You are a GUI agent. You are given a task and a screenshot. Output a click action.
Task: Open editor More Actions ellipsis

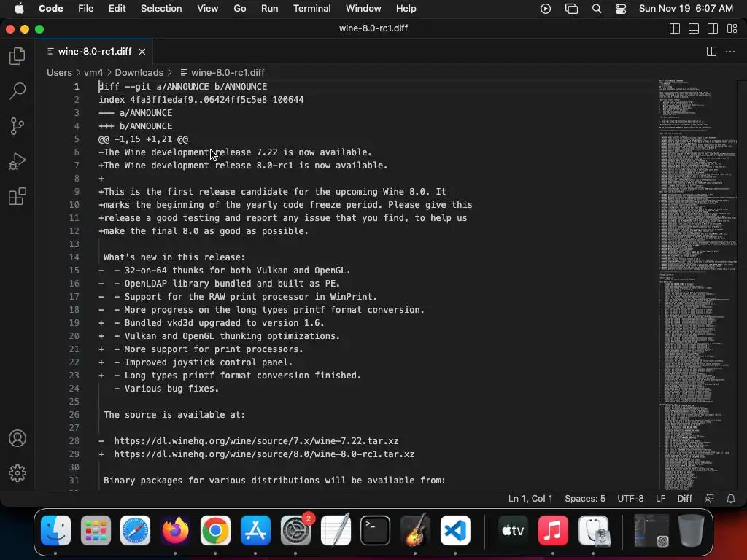pyautogui.click(x=729, y=52)
